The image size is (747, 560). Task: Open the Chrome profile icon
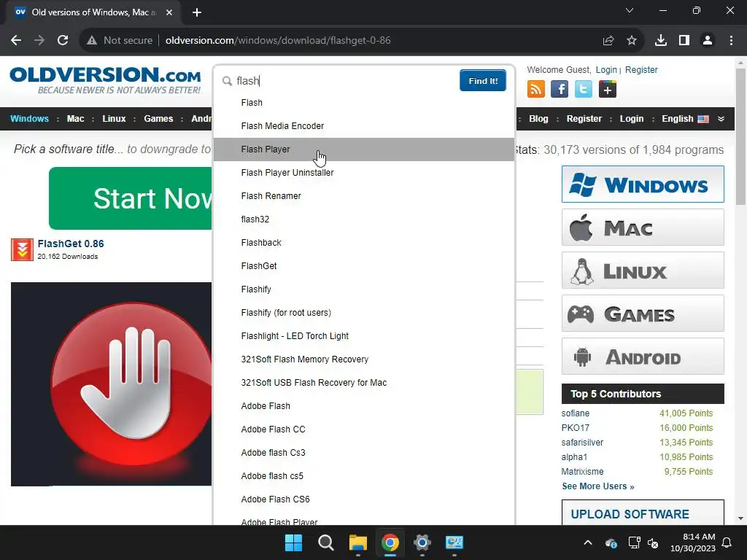pyautogui.click(x=708, y=41)
